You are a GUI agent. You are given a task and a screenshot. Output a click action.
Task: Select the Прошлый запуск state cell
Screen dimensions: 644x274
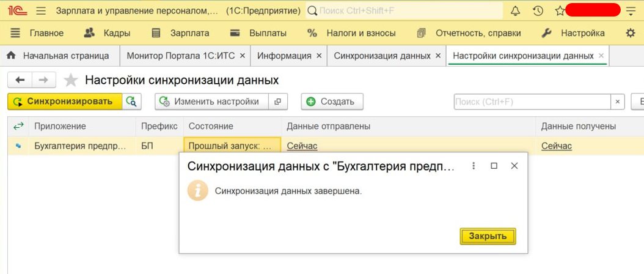point(232,146)
